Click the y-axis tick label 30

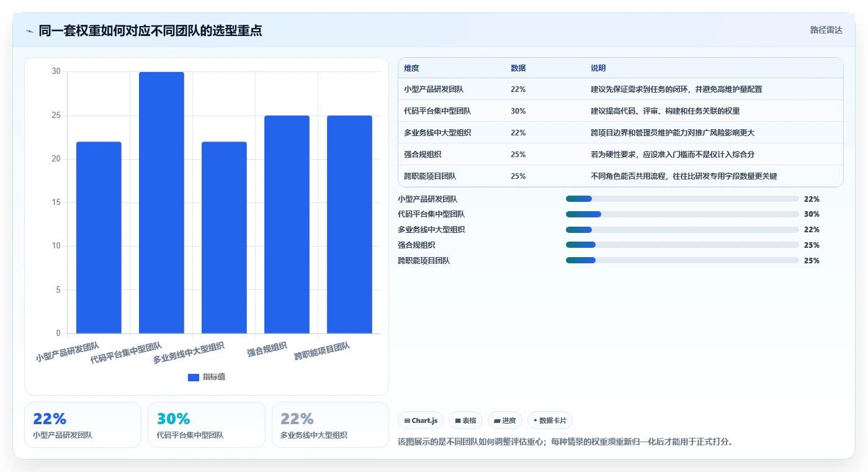[56, 71]
